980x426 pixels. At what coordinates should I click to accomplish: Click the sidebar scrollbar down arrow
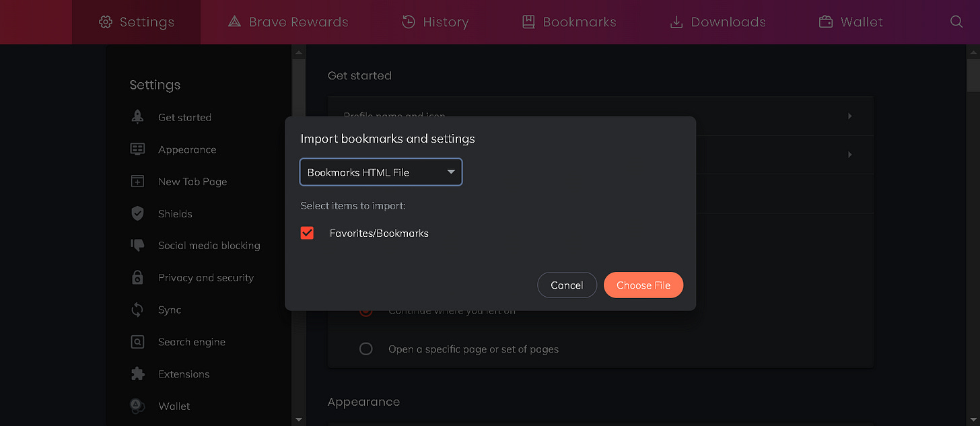pos(299,420)
